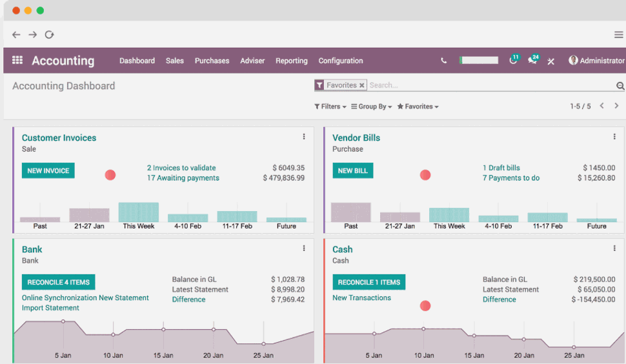The height and width of the screenshot is (364, 626).
Task: Expand the Filters dropdown
Action: click(330, 106)
